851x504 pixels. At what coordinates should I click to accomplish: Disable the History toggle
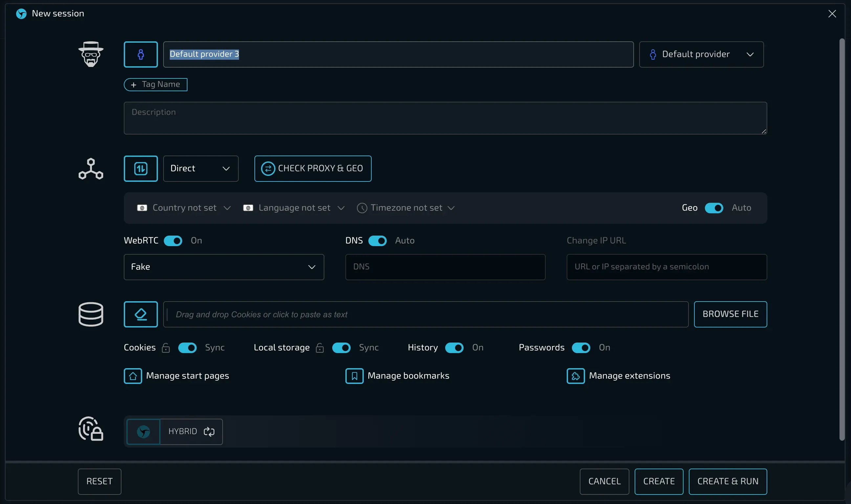pos(454,348)
